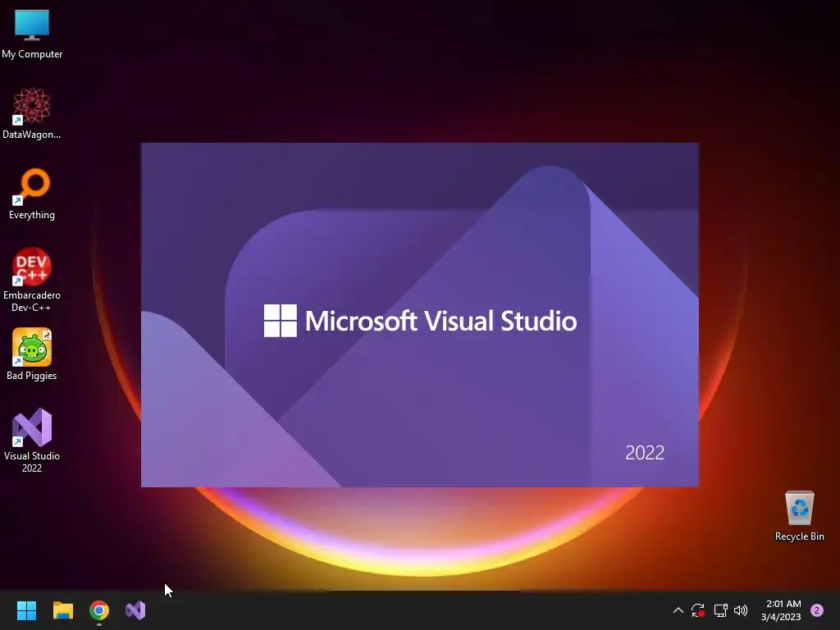Expand the hidden system tray icons
The image size is (840, 630).
(x=678, y=610)
